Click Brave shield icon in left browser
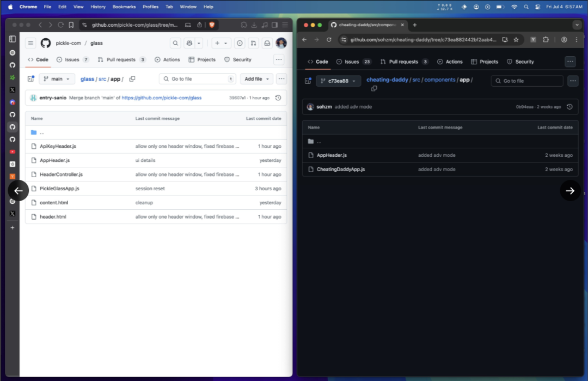Viewport: 588px width, 381px height. tap(212, 25)
